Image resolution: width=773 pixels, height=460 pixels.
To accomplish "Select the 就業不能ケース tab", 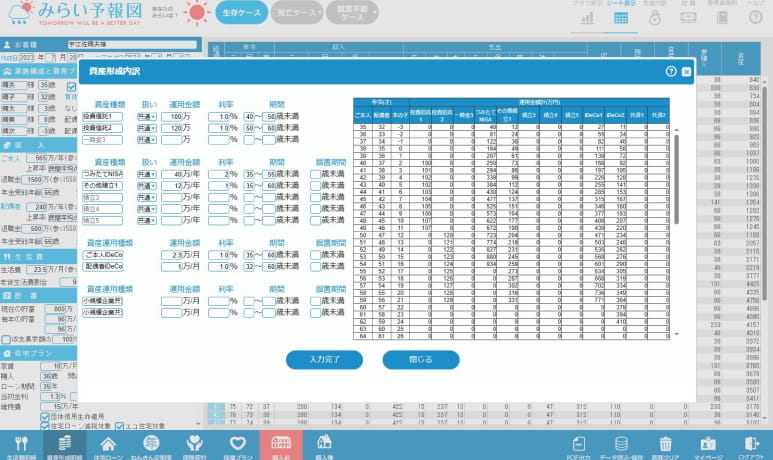I will (352, 14).
